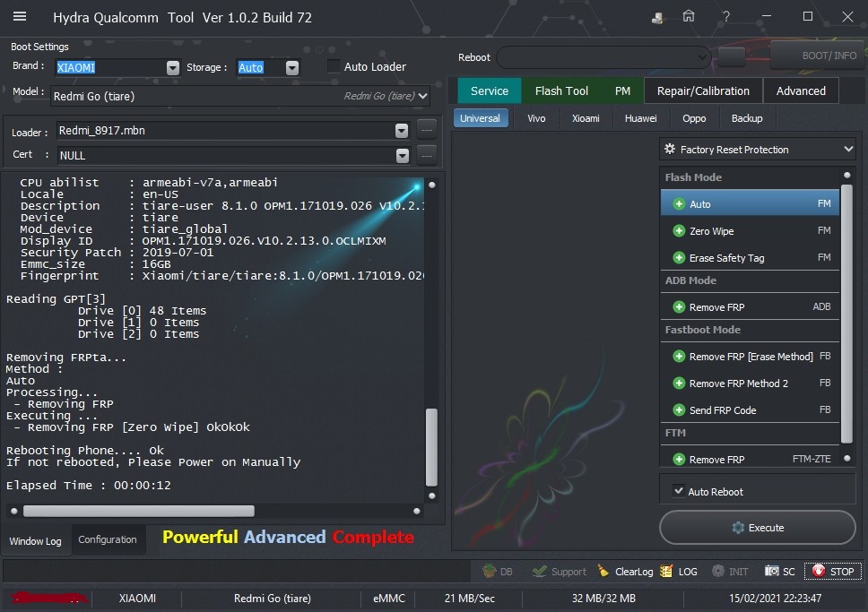Select the Vivo sub-tab
The width and height of the screenshot is (868, 612).
coord(536,118)
